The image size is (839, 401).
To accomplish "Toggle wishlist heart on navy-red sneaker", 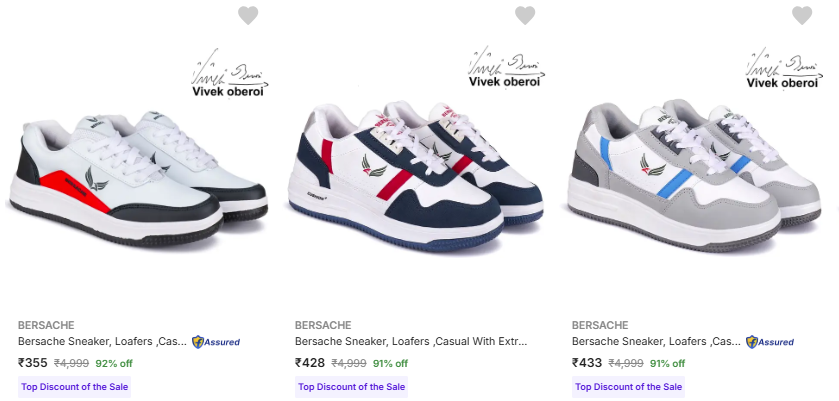I will click(525, 16).
